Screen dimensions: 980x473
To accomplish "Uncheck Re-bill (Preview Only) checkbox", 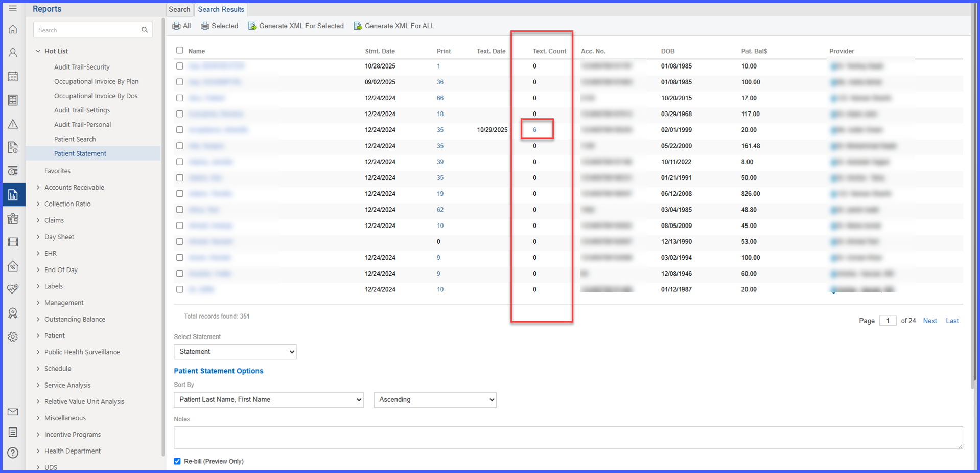I will pos(177,461).
